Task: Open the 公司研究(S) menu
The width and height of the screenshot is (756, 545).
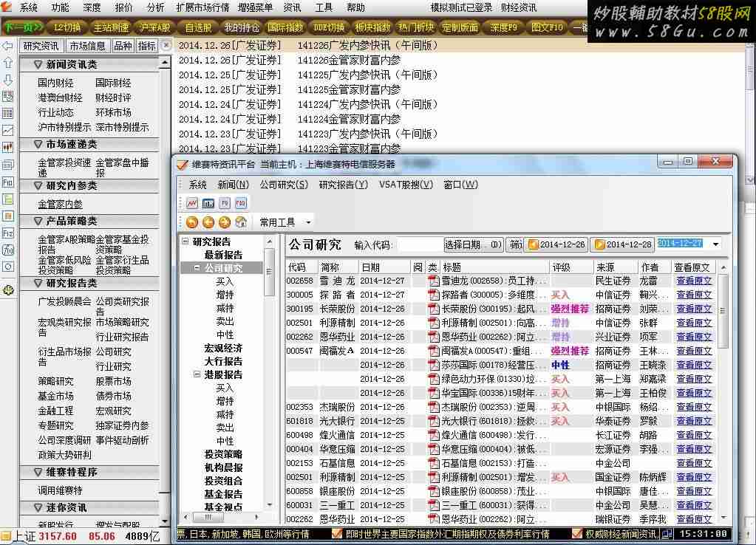Action: click(284, 185)
